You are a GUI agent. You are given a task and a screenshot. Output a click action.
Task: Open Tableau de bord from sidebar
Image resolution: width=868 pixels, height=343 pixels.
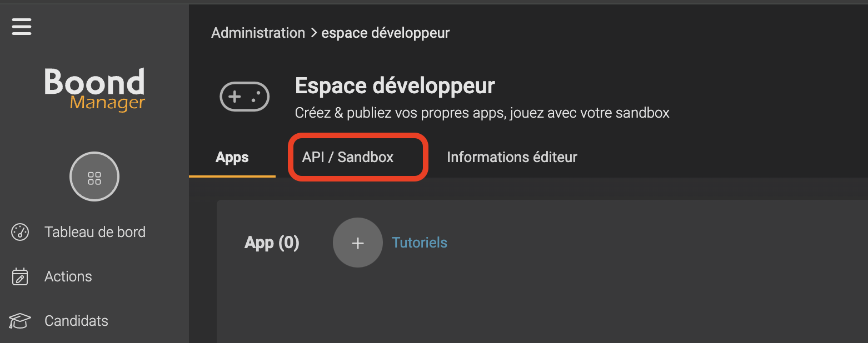pyautogui.click(x=95, y=232)
